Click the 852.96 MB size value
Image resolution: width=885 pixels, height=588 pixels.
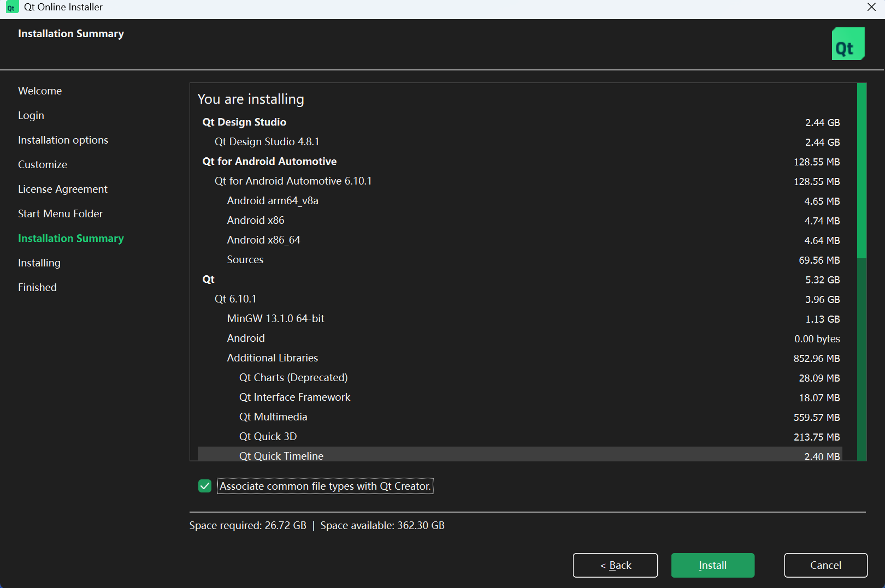(817, 359)
